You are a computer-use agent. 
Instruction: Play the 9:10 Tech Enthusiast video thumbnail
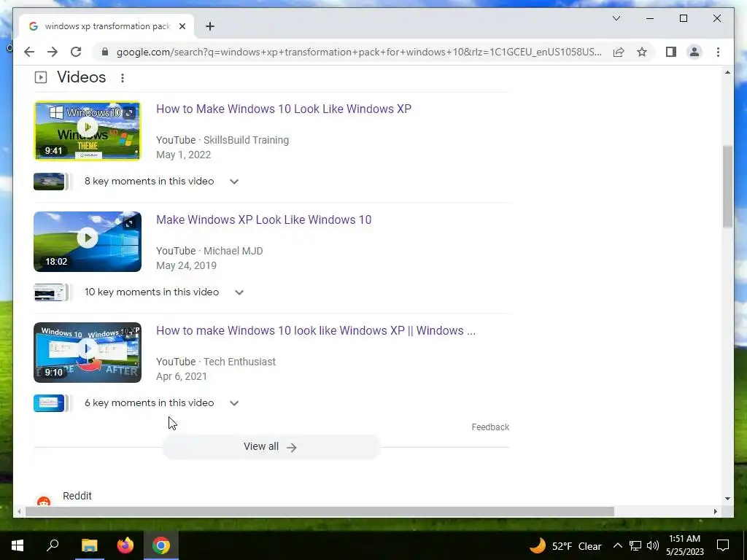point(88,352)
